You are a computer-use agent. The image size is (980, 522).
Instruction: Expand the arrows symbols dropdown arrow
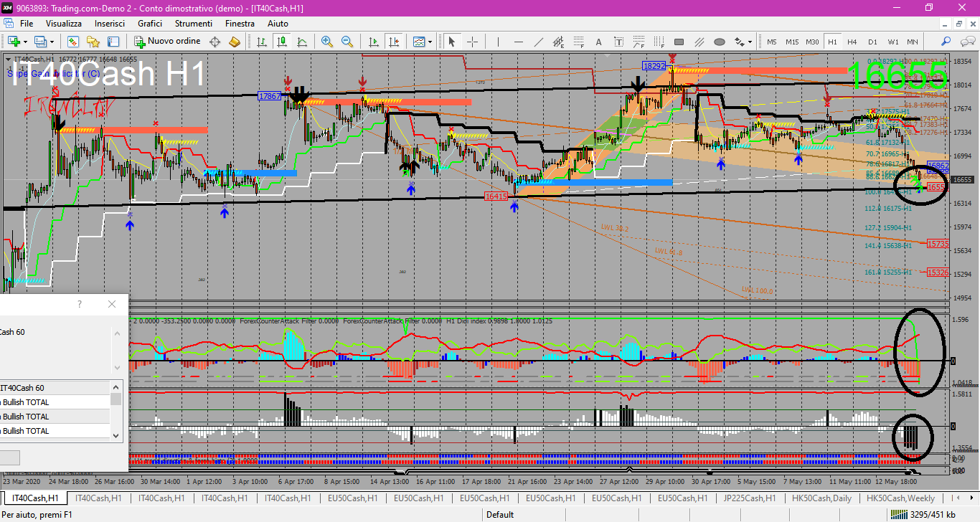(751, 42)
